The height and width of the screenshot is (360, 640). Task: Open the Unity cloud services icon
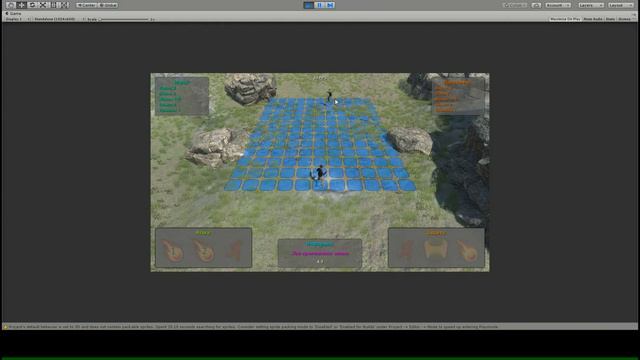tap(536, 5)
